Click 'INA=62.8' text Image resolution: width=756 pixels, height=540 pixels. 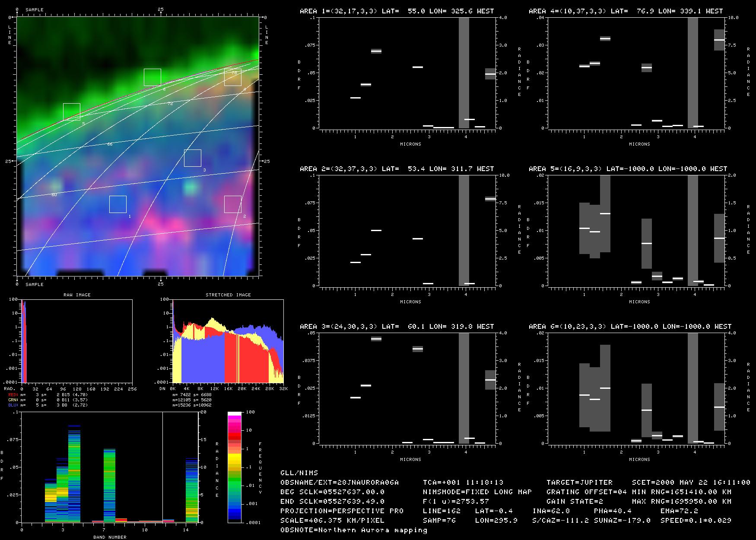coord(551,511)
